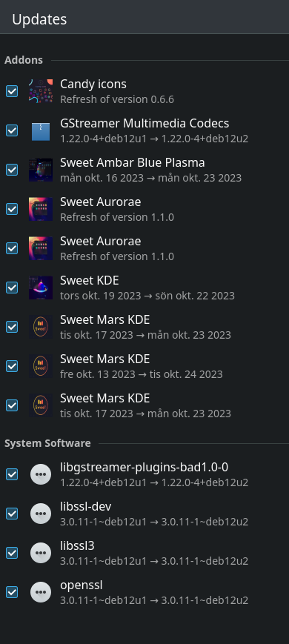Click the Addons section header

point(24,60)
